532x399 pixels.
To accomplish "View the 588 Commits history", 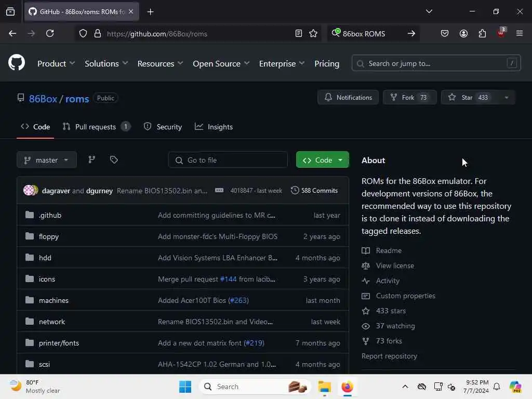I will (x=314, y=190).
